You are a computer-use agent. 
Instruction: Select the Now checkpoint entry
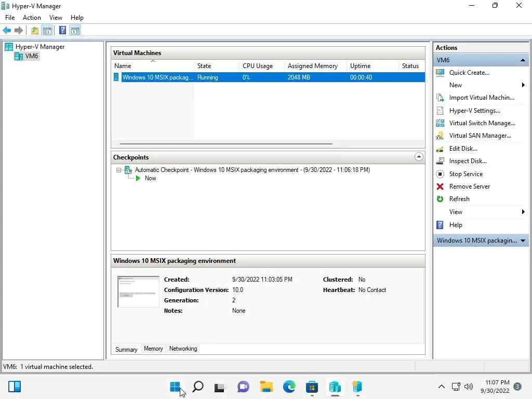[x=150, y=179]
